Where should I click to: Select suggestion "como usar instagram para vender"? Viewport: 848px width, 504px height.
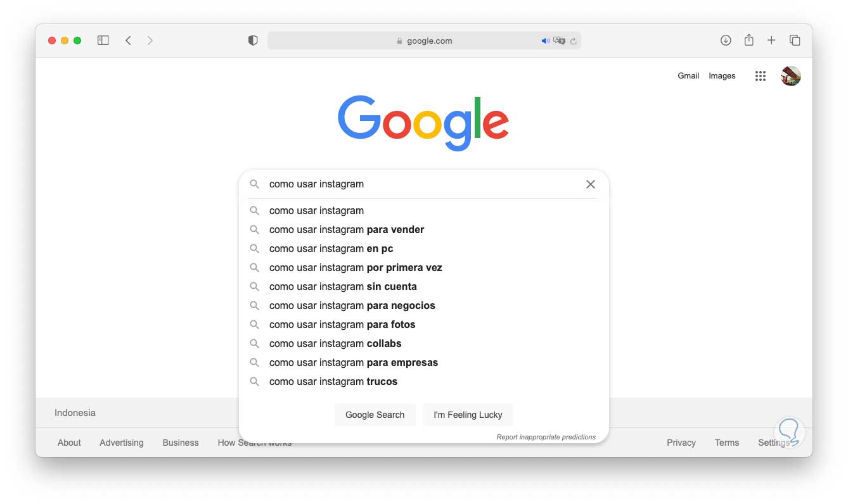click(347, 230)
